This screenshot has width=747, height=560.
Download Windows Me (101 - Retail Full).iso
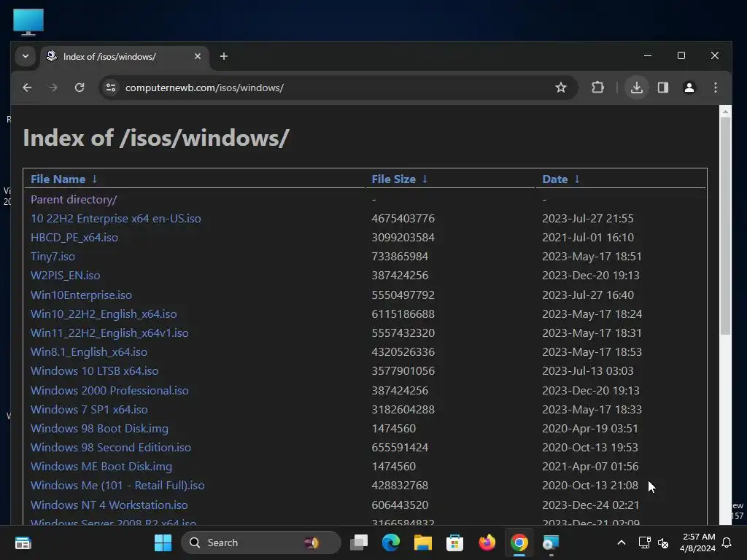(x=117, y=486)
